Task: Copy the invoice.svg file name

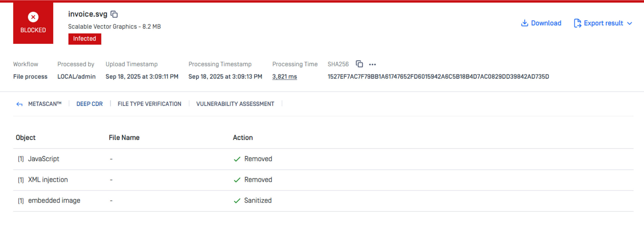Action: click(114, 14)
